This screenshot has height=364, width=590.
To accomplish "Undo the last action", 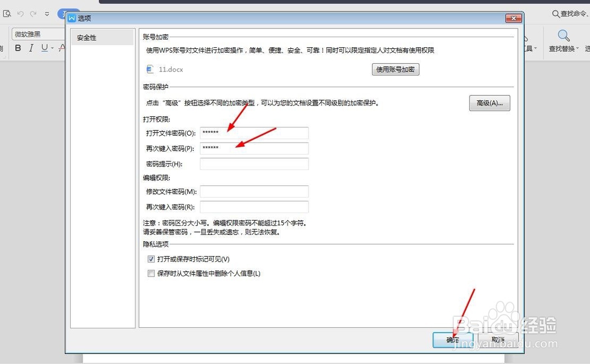I will pos(21,13).
